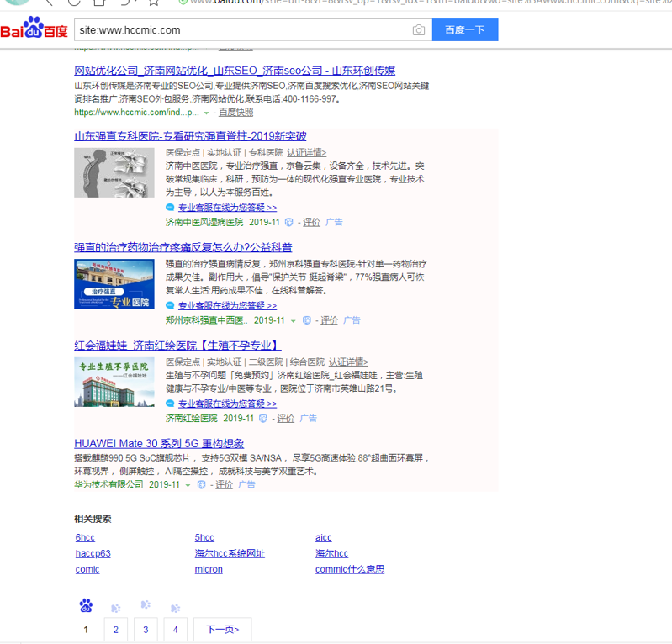Click the verification badge icon after 济南中医风湿病医院 2019-11

288,222
